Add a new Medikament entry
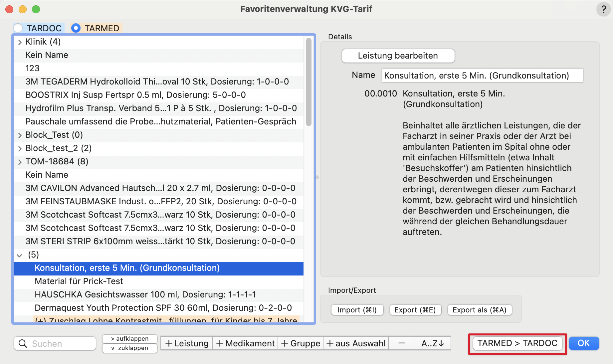Image resolution: width=613 pixels, height=364 pixels. (245, 343)
